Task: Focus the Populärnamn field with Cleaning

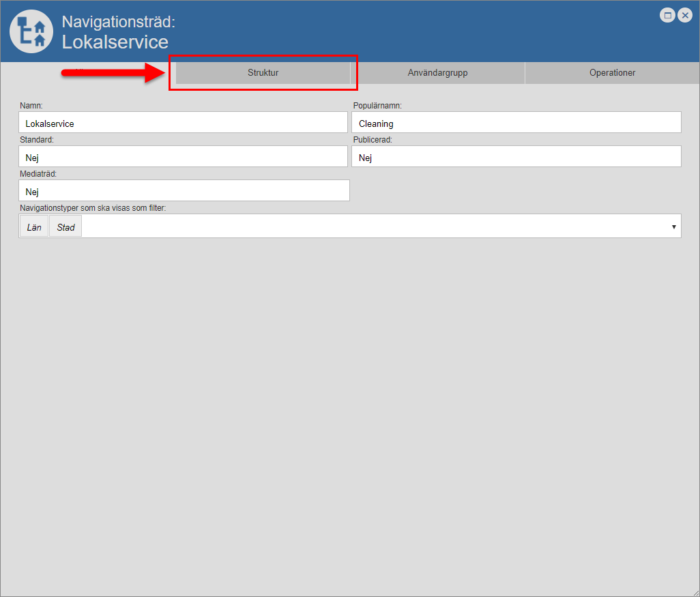Action: point(516,123)
